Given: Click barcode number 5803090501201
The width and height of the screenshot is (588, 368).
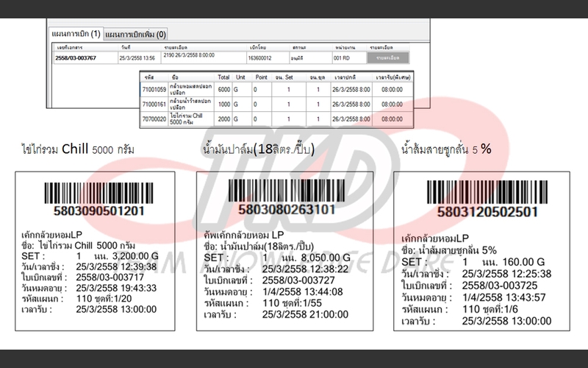Looking at the screenshot, I should point(99,210).
